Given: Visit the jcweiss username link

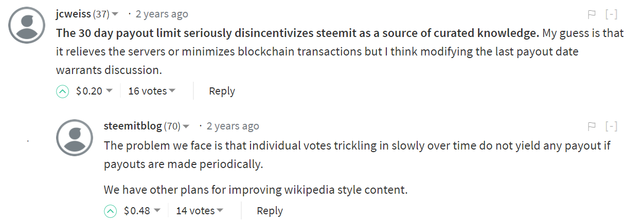Looking at the screenshot, I should (74, 14).
